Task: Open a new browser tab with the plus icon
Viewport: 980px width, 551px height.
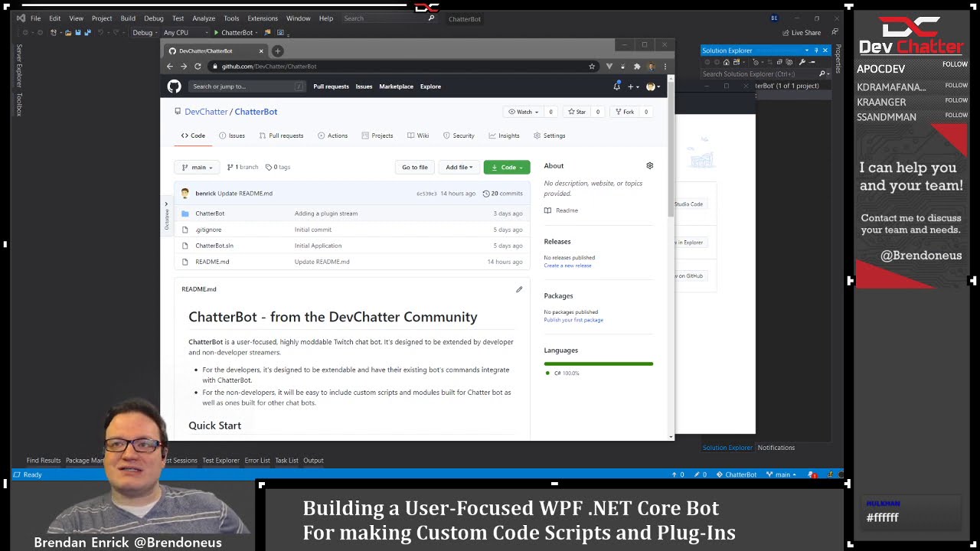Action: 277,51
